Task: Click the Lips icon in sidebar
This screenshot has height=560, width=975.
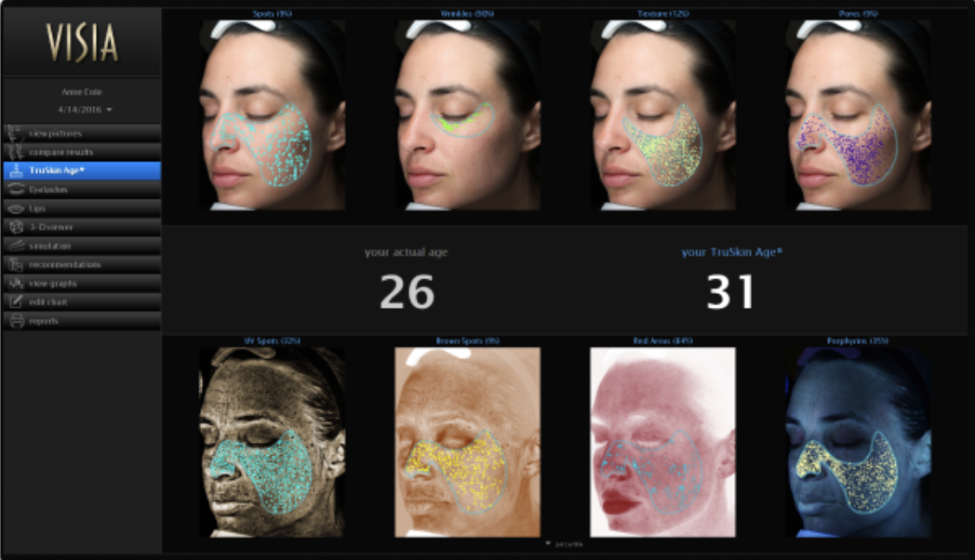Action: [x=16, y=208]
